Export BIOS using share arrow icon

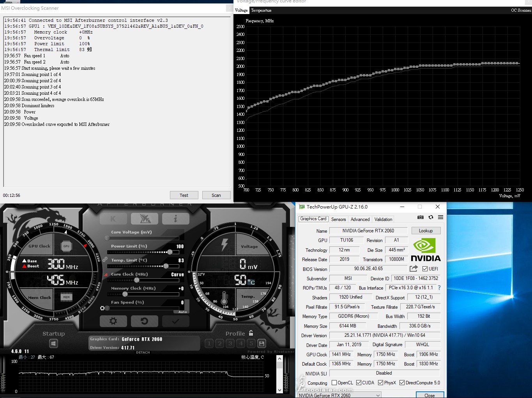(x=414, y=269)
